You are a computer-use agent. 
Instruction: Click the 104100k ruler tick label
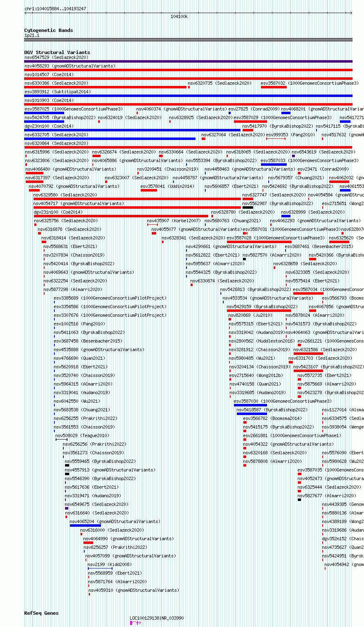pyautogui.click(x=179, y=16)
